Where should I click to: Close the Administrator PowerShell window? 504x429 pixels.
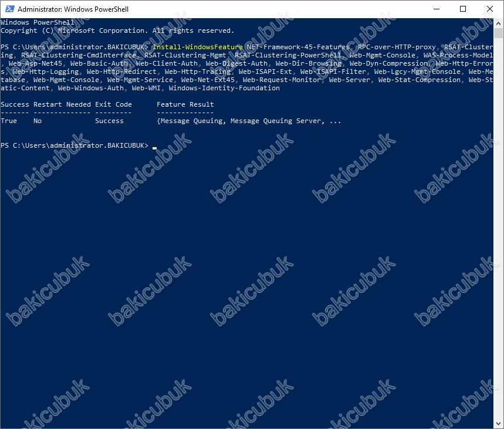coord(489,9)
